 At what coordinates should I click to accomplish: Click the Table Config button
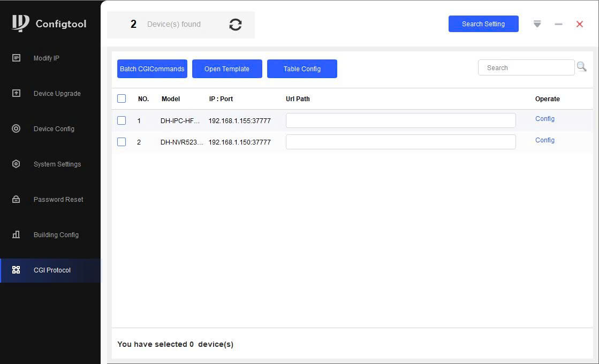click(x=302, y=69)
